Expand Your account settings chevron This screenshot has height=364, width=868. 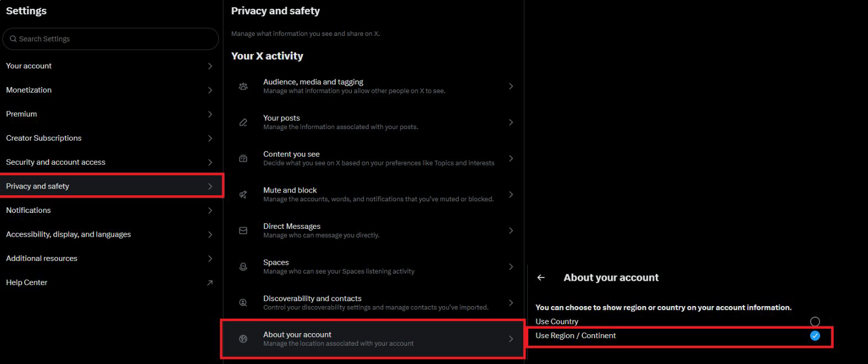pos(210,66)
